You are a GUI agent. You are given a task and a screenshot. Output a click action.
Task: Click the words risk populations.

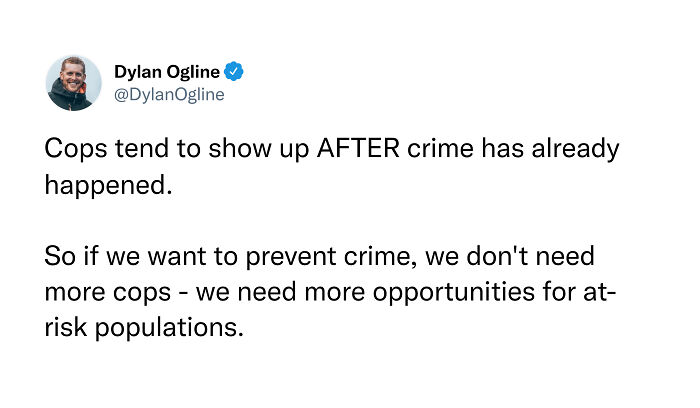144,328
